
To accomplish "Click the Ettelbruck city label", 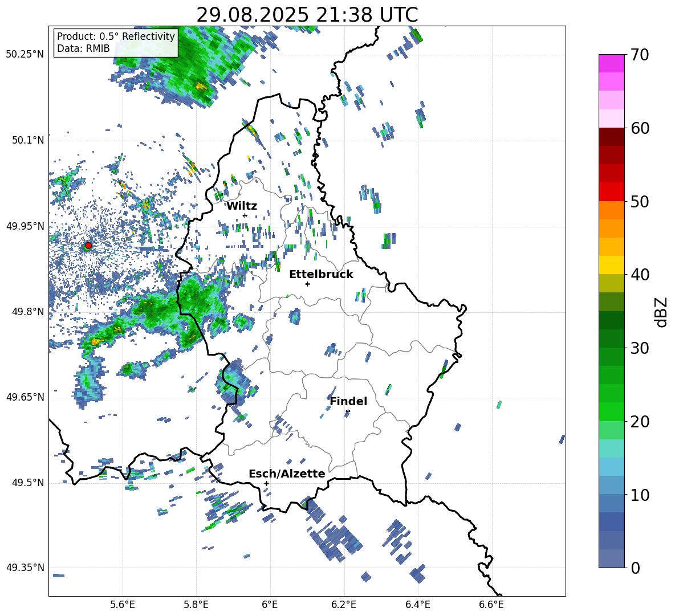I will tap(321, 275).
